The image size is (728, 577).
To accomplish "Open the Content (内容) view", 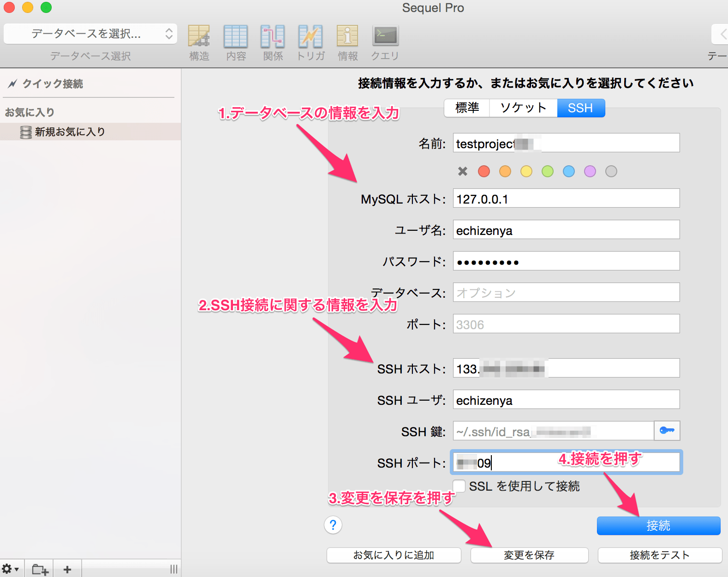I will (x=236, y=42).
